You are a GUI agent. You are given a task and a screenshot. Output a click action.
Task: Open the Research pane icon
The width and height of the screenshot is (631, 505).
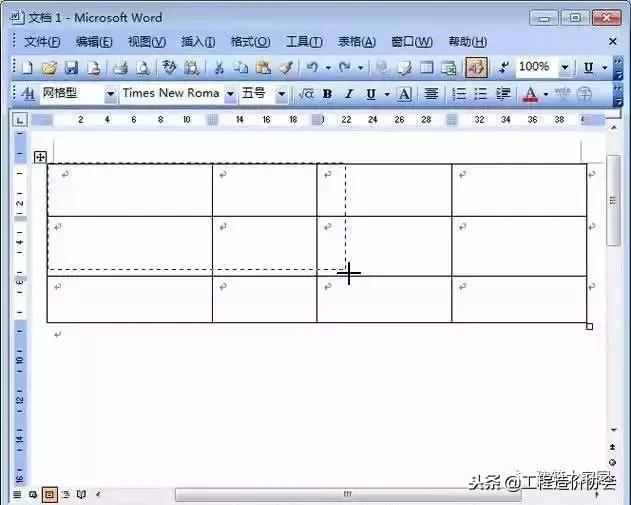[x=192, y=68]
